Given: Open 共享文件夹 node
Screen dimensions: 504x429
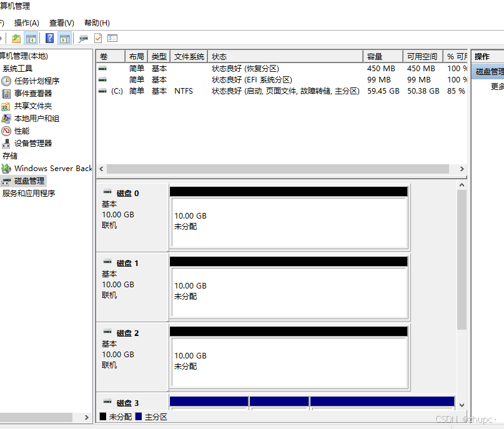Looking at the screenshot, I should (x=33, y=106).
